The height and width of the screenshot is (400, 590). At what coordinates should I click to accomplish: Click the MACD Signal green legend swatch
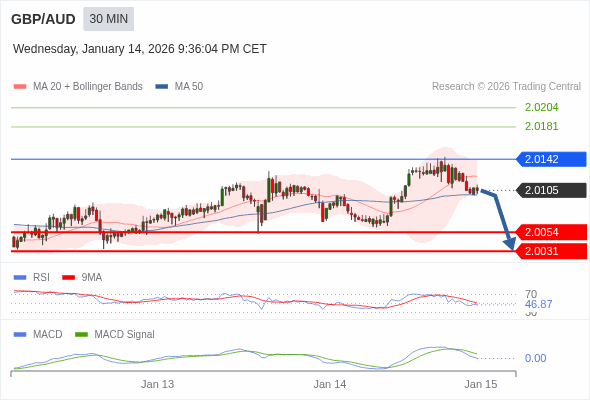pos(81,335)
